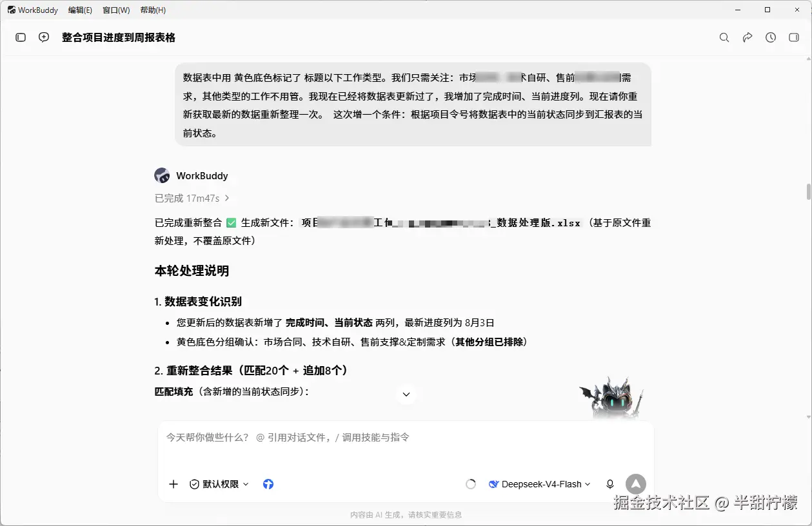Screen dimensions: 812x526
Task: Click the user message bubble text
Action: tap(413, 105)
